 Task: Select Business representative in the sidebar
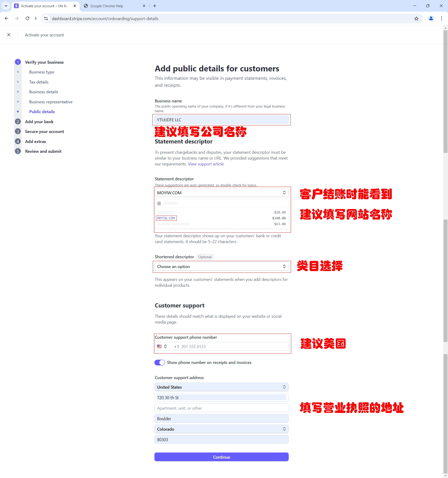(51, 102)
